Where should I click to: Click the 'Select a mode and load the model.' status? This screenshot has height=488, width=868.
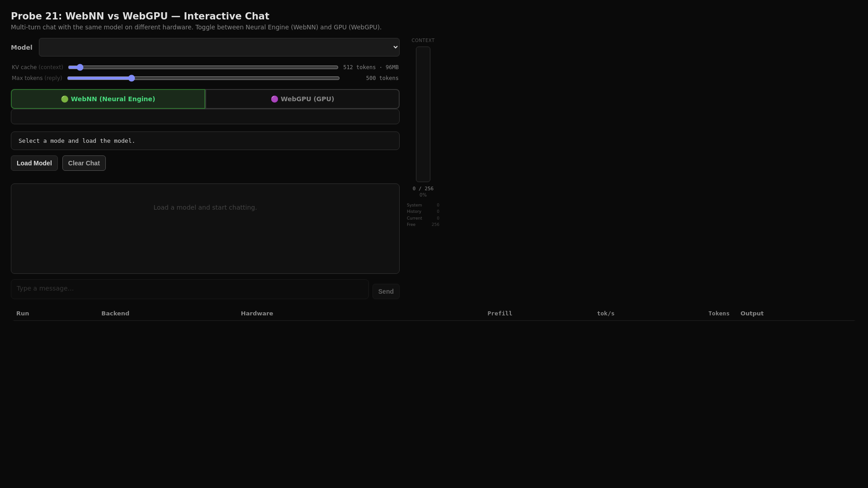pos(205,141)
